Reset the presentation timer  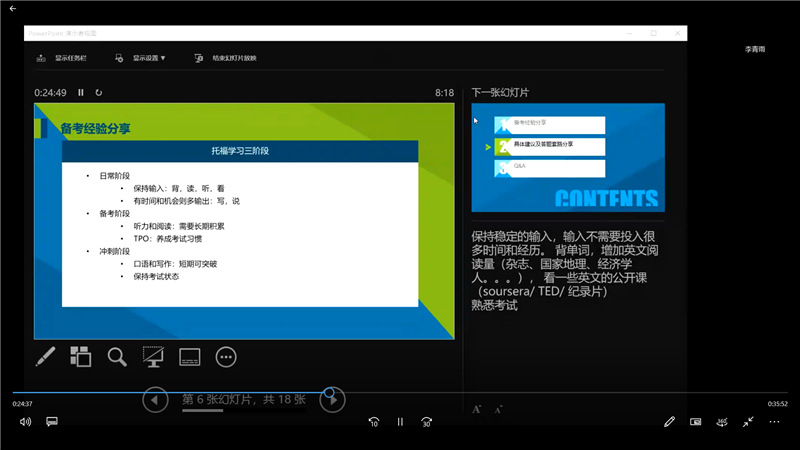click(x=99, y=92)
